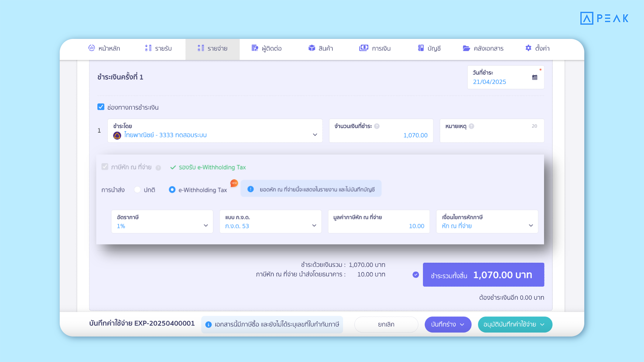644x362 pixels.
Task: Click info icon in tax invoice warning banner
Action: tap(208, 324)
